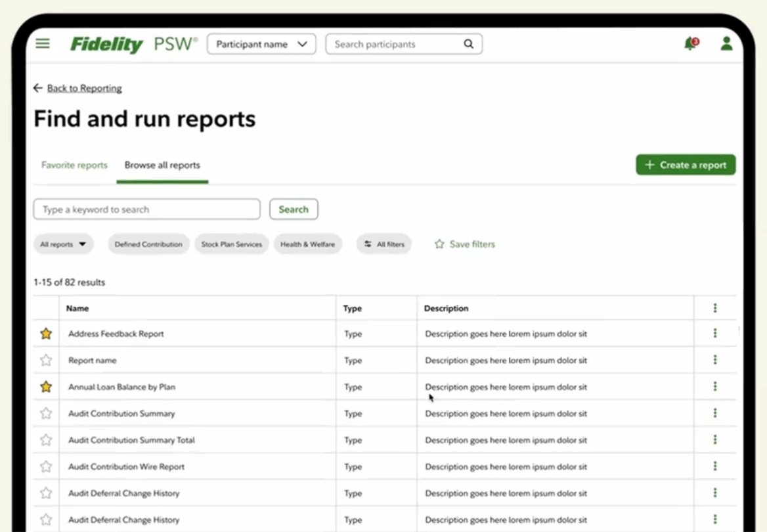This screenshot has height=532, width=767.
Task: Open Address Feedback Report
Action: (116, 334)
